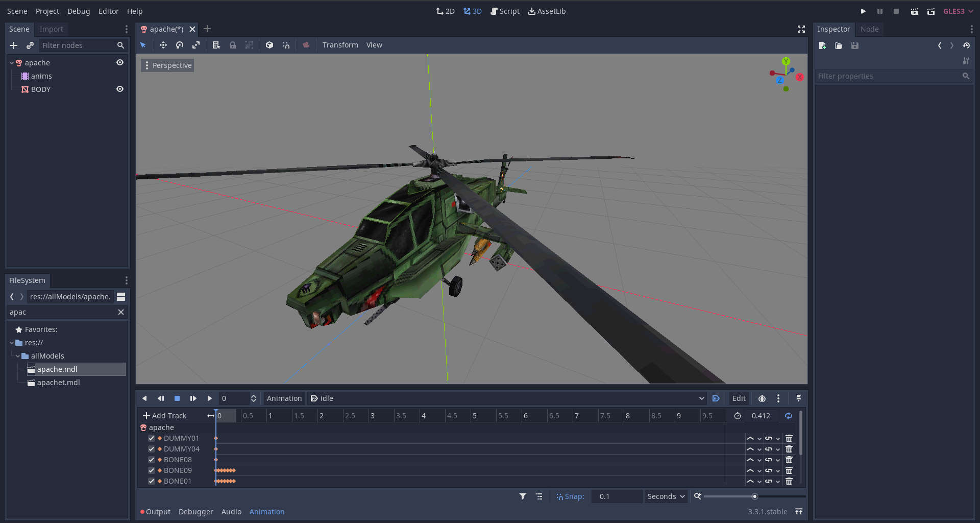
Task: Open the Perspective view menu button
Action: click(x=167, y=65)
